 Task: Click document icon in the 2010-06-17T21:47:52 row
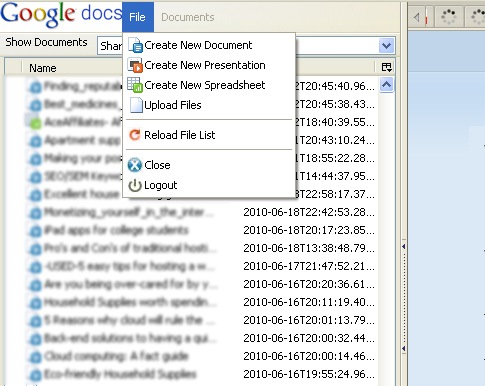[x=35, y=266]
